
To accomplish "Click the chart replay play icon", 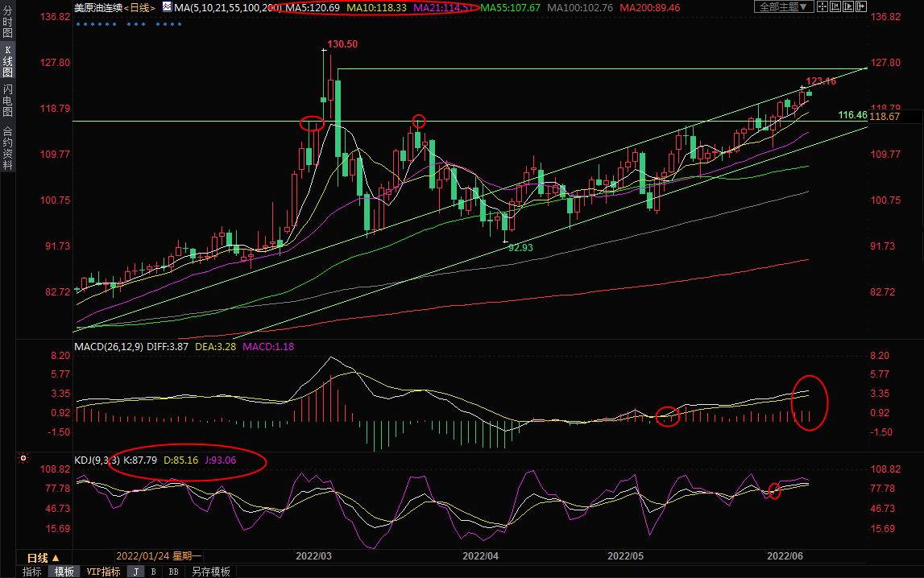I will coord(850,6).
